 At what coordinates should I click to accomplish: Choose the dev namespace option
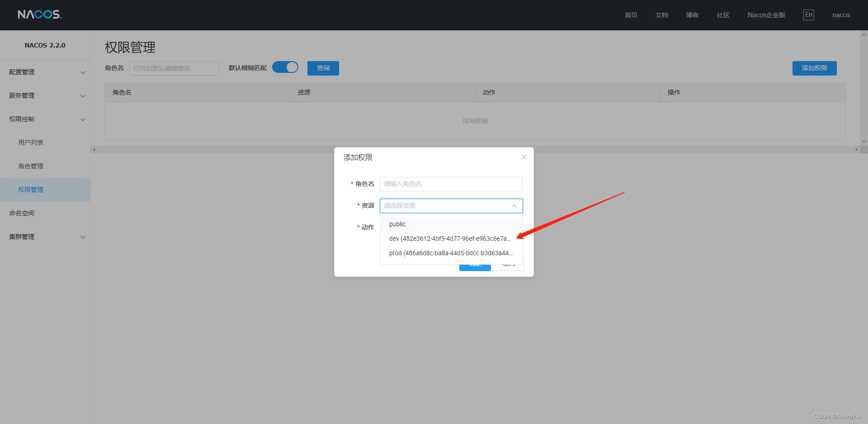pos(451,238)
